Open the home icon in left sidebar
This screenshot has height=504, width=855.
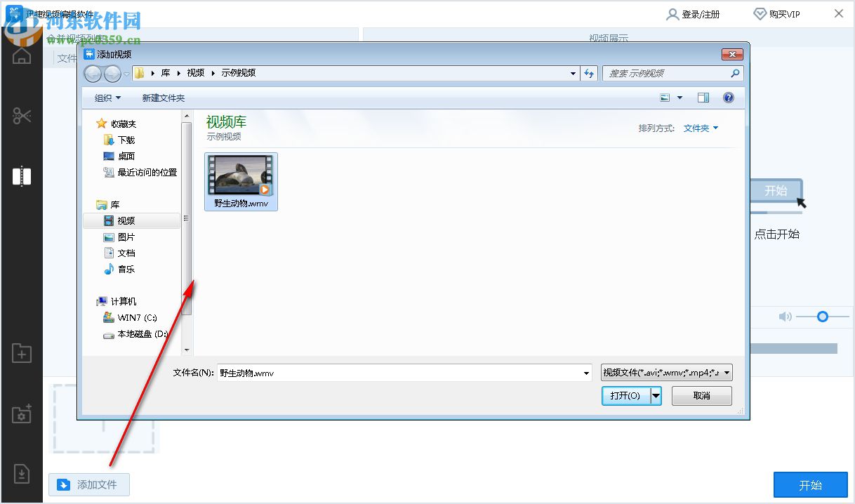(22, 55)
